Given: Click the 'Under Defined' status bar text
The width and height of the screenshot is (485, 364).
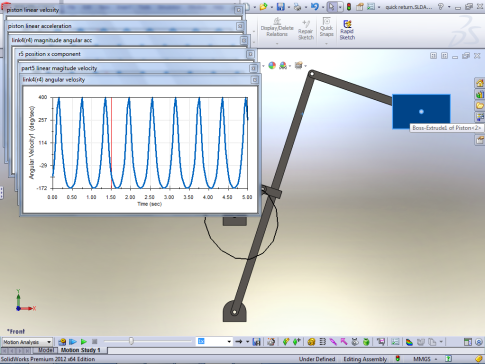Looking at the screenshot, I should pyautogui.click(x=317, y=359).
